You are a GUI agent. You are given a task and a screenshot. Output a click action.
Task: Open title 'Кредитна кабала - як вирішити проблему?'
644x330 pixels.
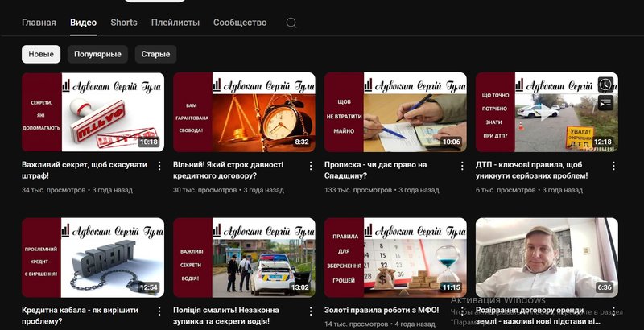[x=80, y=316]
